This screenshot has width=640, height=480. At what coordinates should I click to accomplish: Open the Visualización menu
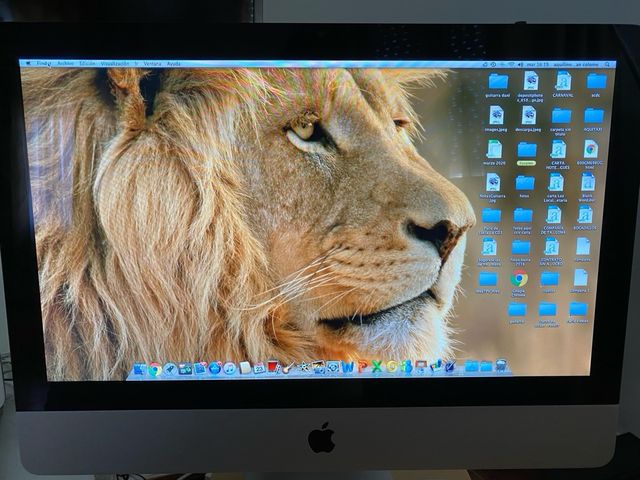pyautogui.click(x=115, y=64)
